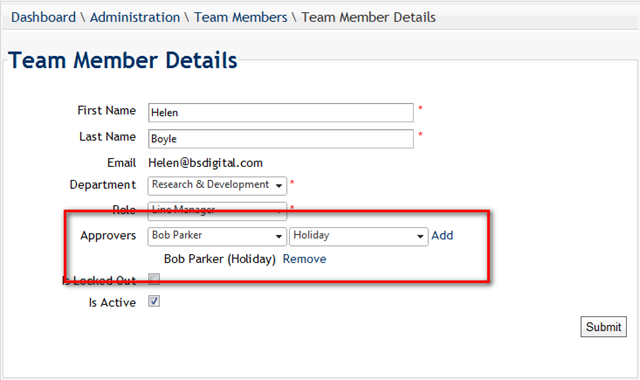Go to Administration breadcrumb link

pos(135,18)
